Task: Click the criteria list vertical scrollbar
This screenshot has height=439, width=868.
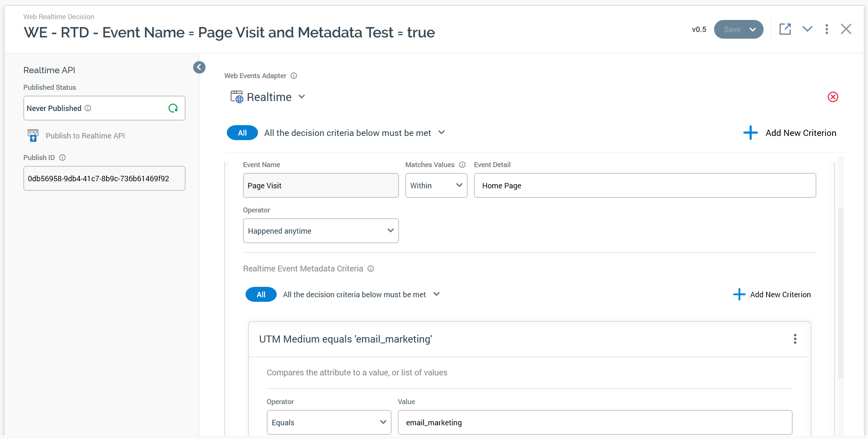Action: tap(840, 291)
